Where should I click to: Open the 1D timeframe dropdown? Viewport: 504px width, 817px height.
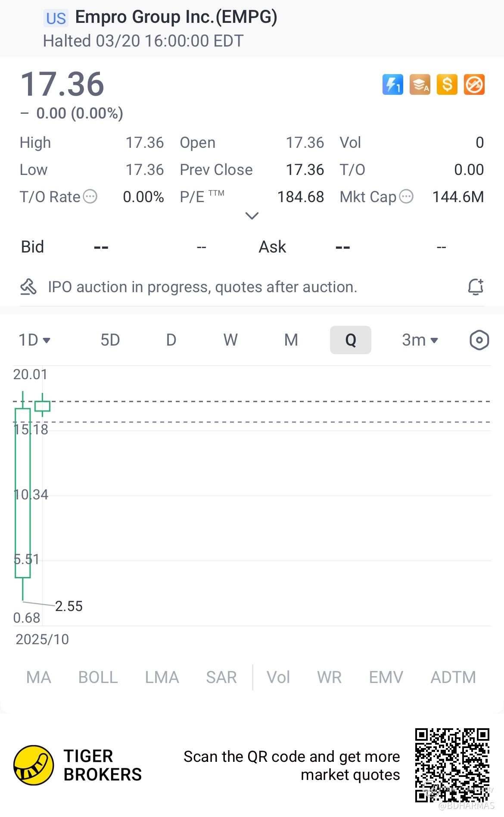coord(34,340)
